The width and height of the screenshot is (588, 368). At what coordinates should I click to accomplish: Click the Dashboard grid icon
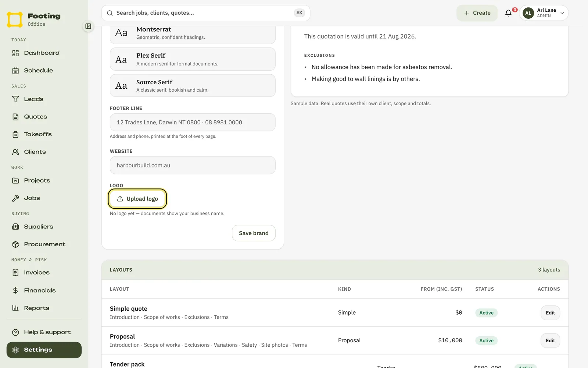point(15,53)
